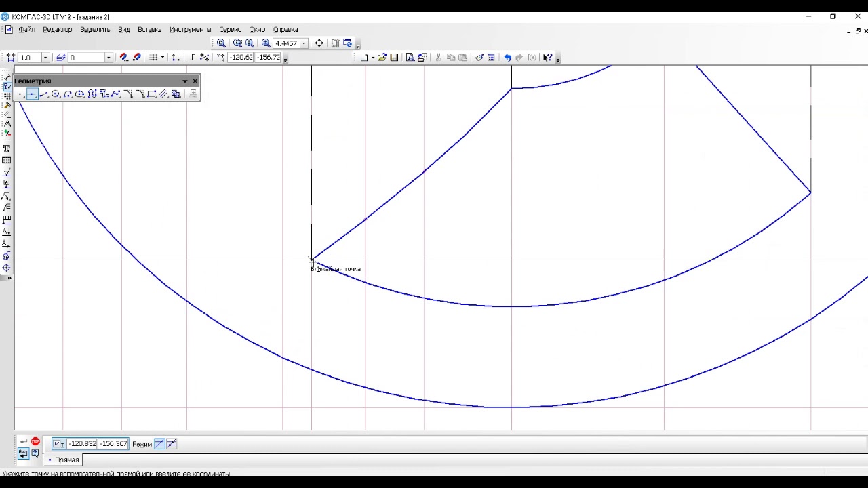Click the top toolbar X coordinate field -120.62
Image resolution: width=868 pixels, height=488 pixels.
point(241,58)
